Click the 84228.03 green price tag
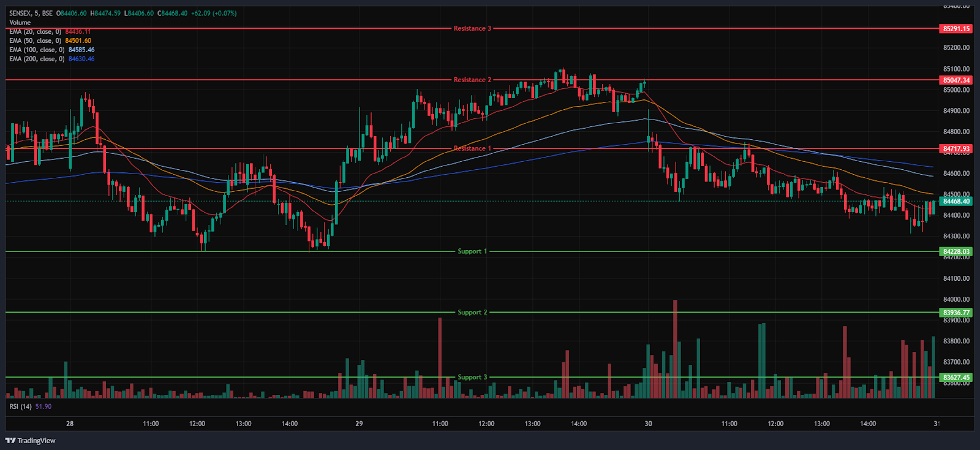Viewport: 980px width, 450px height. (x=956, y=251)
